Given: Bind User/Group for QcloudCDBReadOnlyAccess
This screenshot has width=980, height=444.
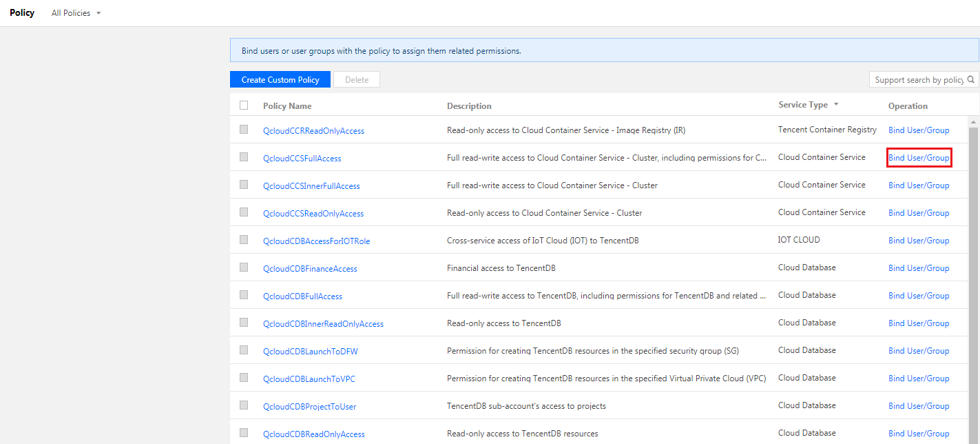Looking at the screenshot, I should pyautogui.click(x=919, y=434).
